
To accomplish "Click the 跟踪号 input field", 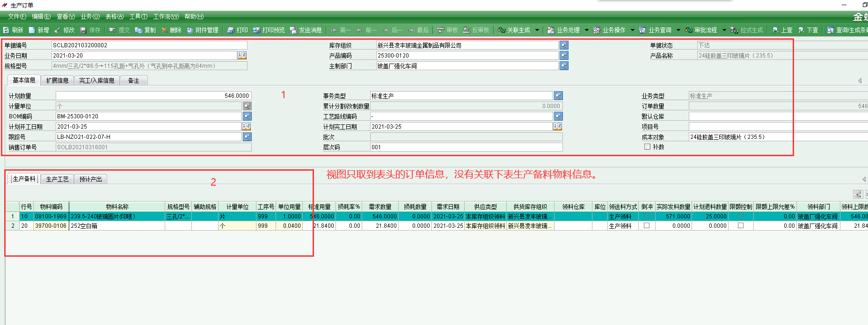I will (x=148, y=137).
